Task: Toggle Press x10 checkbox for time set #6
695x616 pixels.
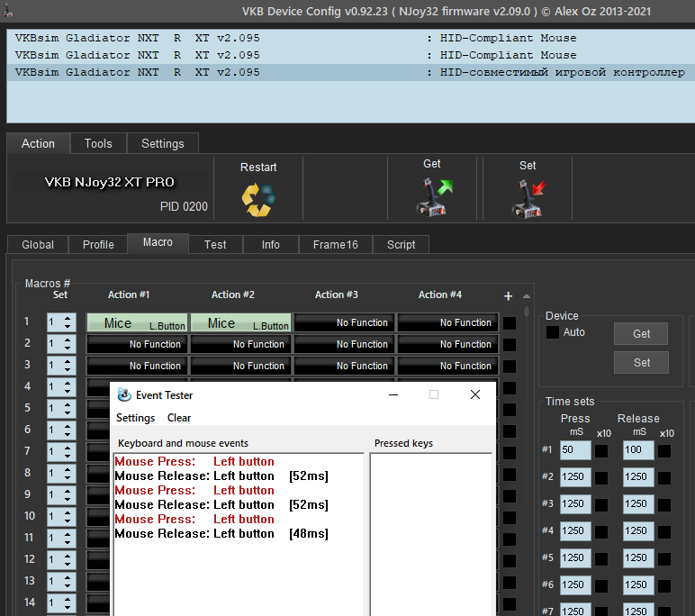Action: tap(601, 586)
